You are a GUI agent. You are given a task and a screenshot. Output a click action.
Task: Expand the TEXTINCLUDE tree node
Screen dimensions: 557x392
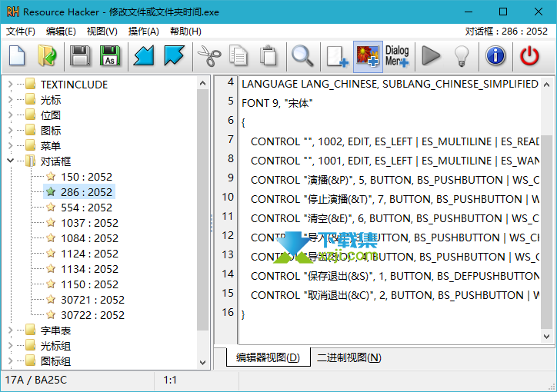tap(10, 85)
